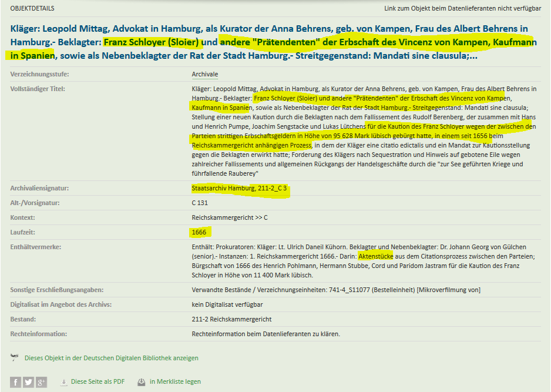Viewport: 551px width, 392px height.
Task: Click the dotted-underlined 'Archivale' term
Action: 204,74
